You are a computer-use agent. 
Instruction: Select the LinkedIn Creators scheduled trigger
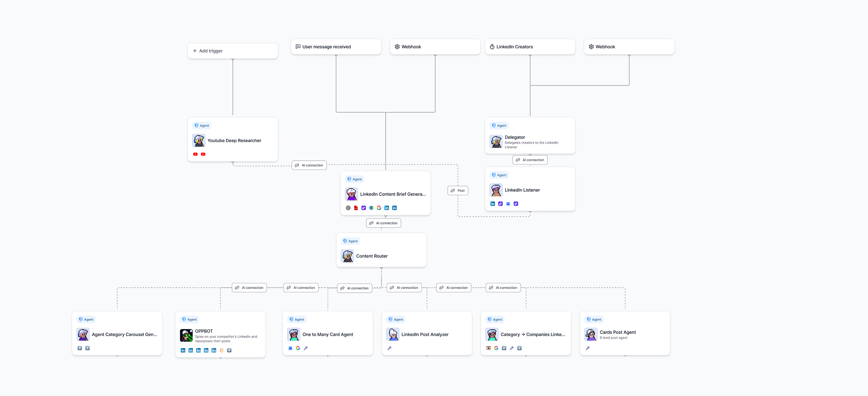(x=530, y=47)
